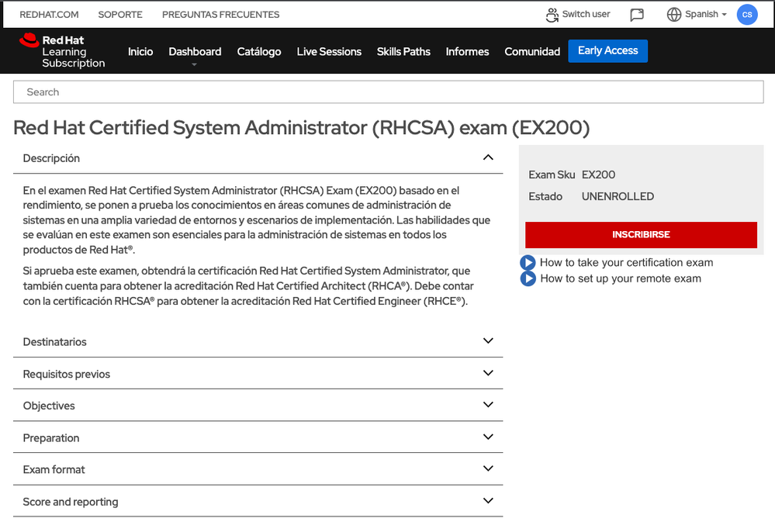This screenshot has width=775, height=532.
Task: Click play icon for remote exam setup
Action: (528, 278)
